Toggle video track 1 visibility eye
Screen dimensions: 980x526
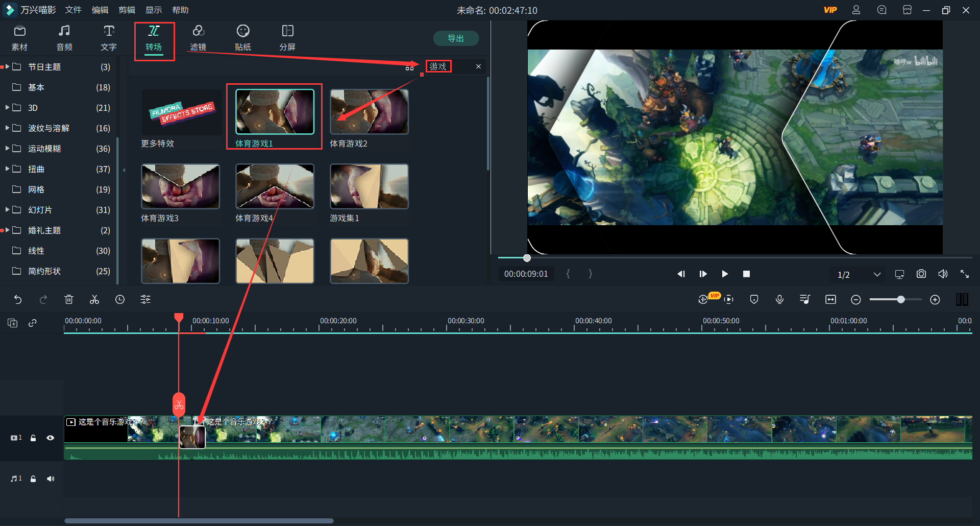click(x=51, y=438)
